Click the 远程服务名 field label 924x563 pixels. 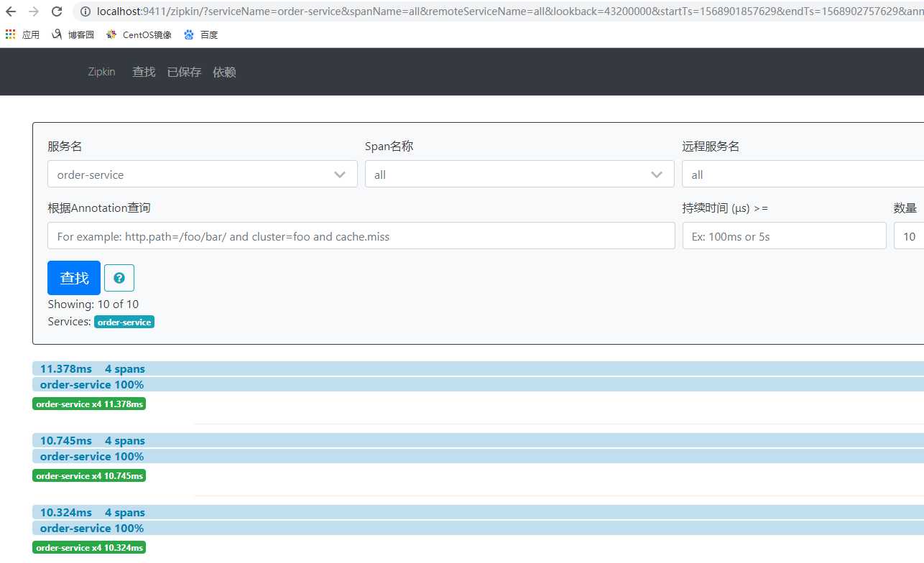(x=711, y=146)
